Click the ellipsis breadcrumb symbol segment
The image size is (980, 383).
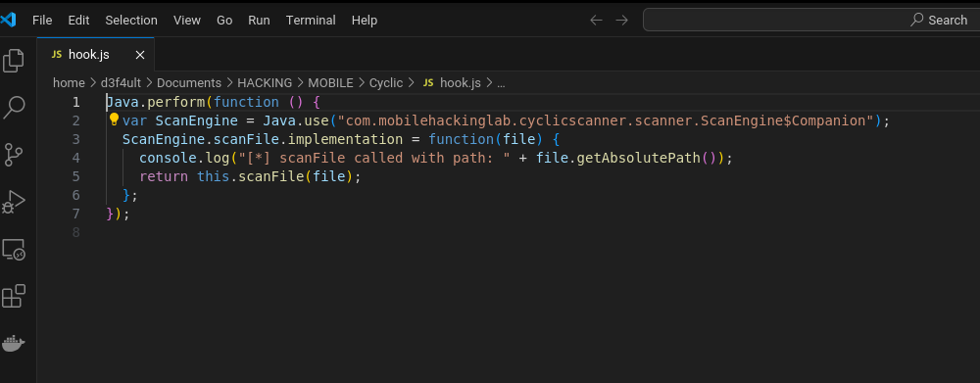[x=501, y=83]
